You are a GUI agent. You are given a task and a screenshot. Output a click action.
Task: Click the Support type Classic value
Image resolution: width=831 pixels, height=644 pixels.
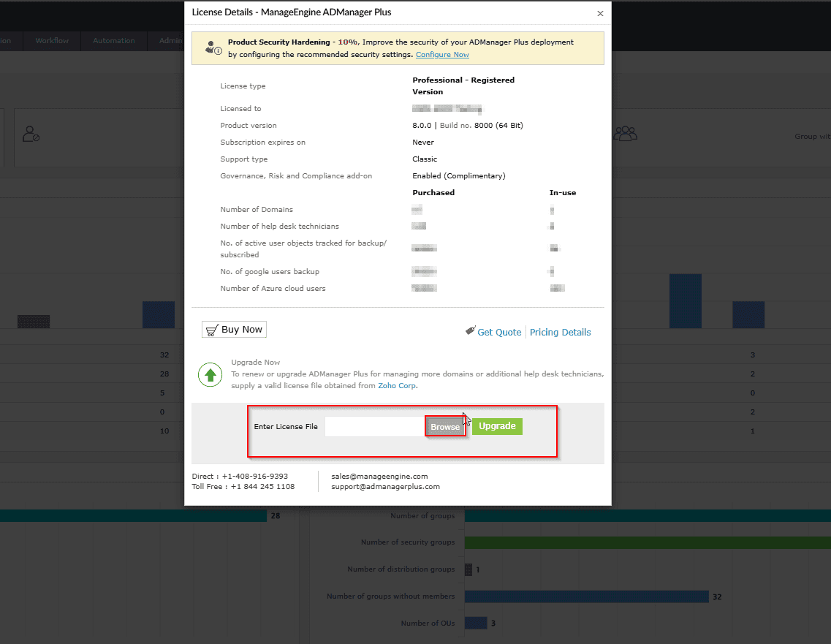click(x=425, y=159)
